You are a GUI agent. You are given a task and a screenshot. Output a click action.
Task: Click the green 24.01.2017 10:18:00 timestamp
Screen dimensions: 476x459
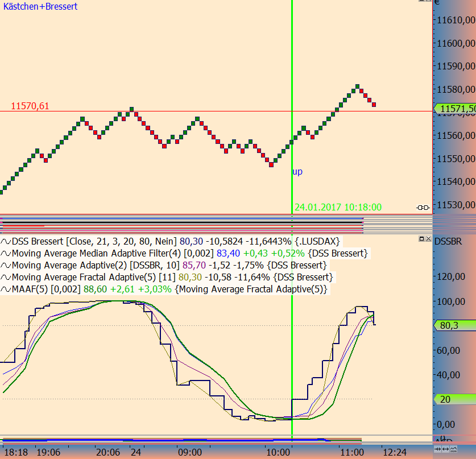338,207
